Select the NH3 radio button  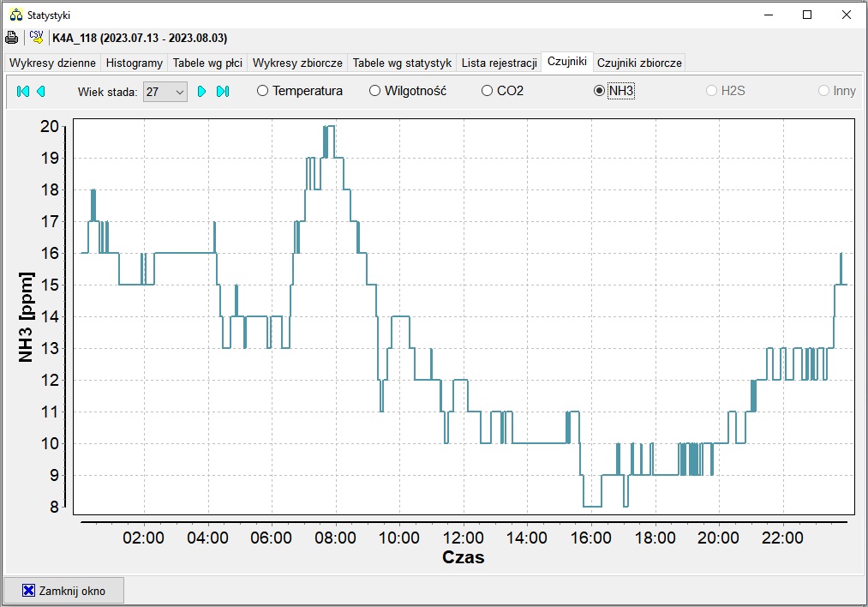click(600, 91)
